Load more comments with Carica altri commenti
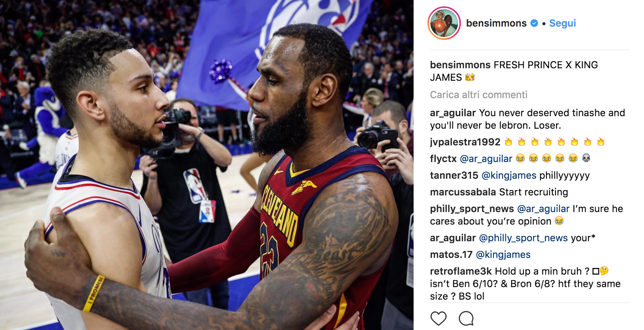 [479, 95]
